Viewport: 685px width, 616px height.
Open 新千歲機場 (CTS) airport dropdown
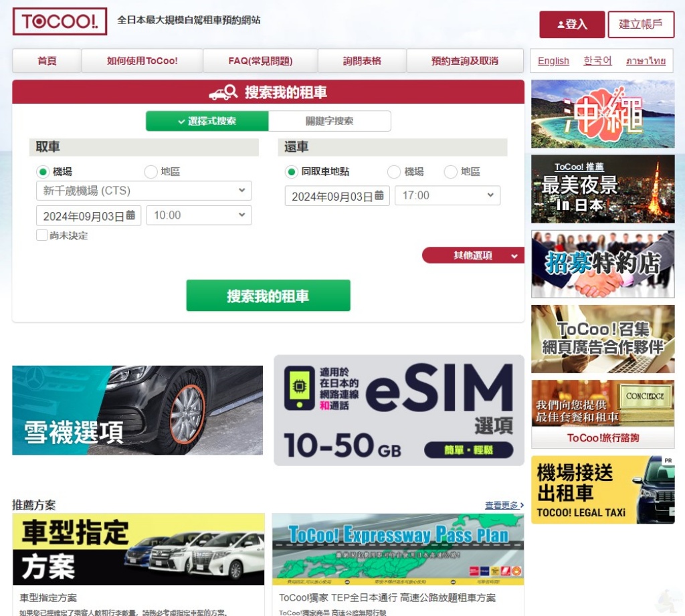[x=144, y=191]
